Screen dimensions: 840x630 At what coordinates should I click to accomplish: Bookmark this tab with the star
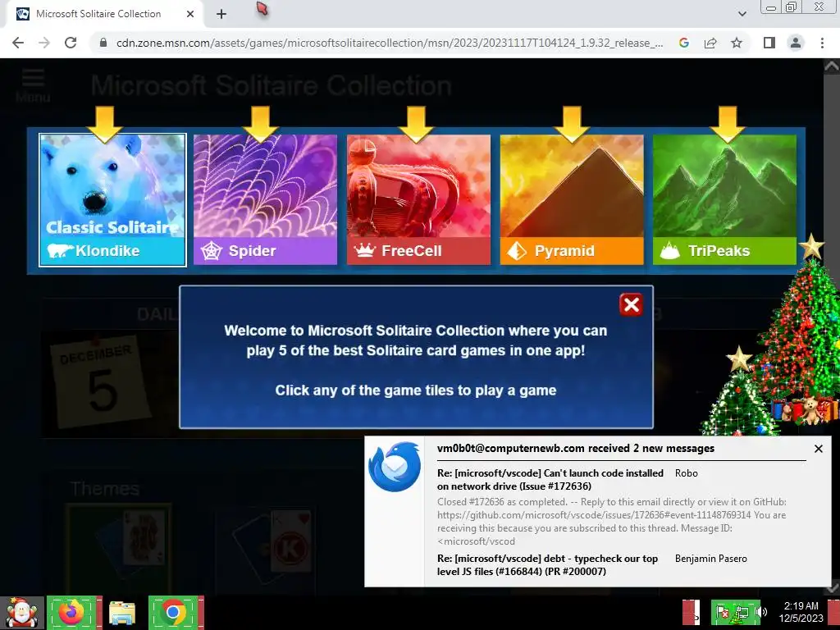click(737, 43)
